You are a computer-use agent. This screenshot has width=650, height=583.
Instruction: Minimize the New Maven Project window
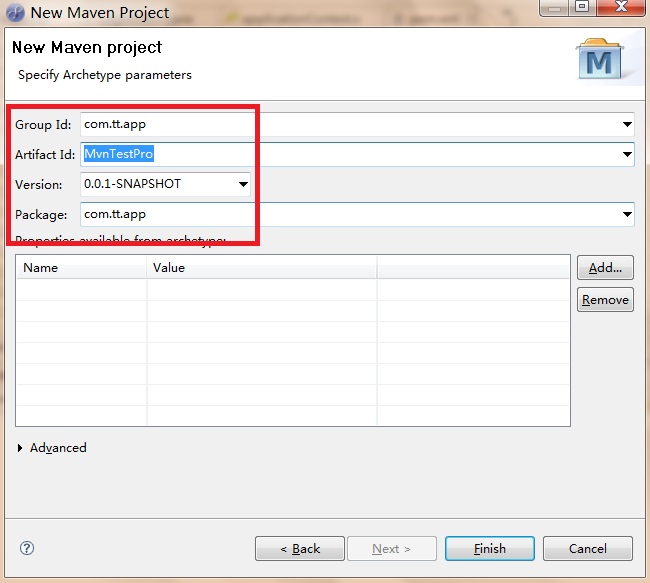click(x=554, y=6)
